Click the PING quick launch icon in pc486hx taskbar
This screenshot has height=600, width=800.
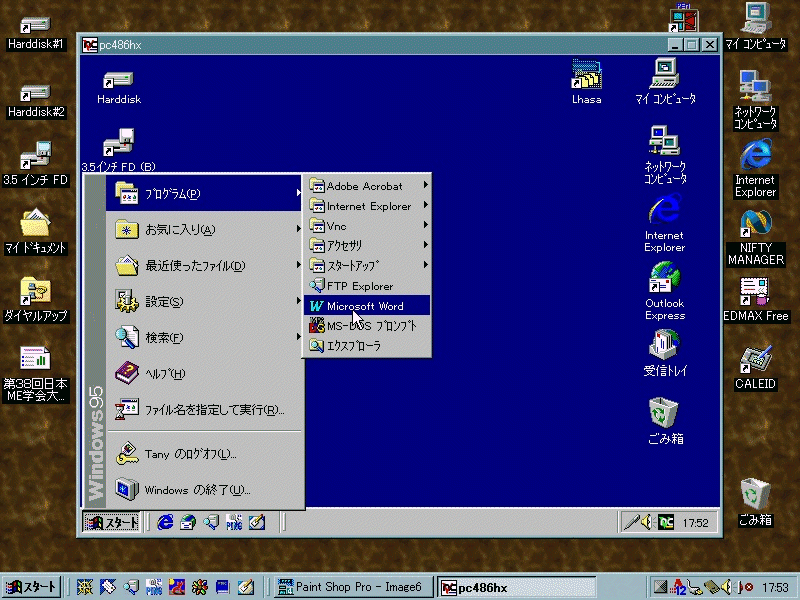pyautogui.click(x=234, y=522)
